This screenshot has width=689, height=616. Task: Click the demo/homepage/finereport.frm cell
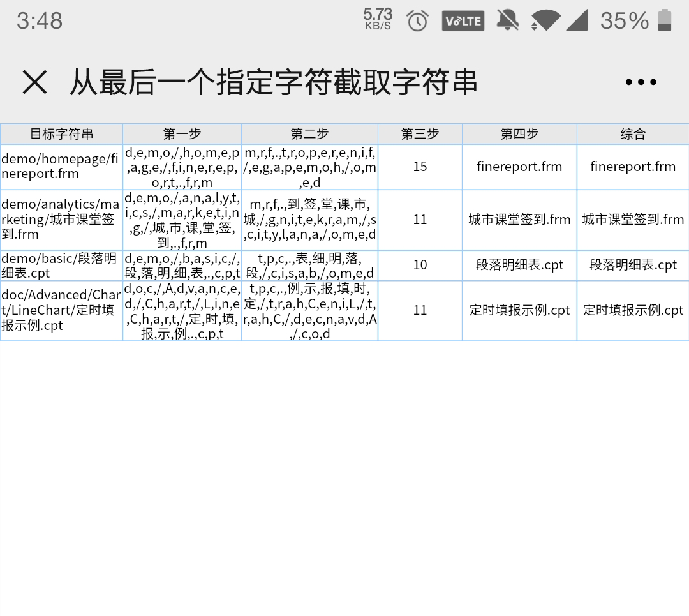tap(61, 167)
